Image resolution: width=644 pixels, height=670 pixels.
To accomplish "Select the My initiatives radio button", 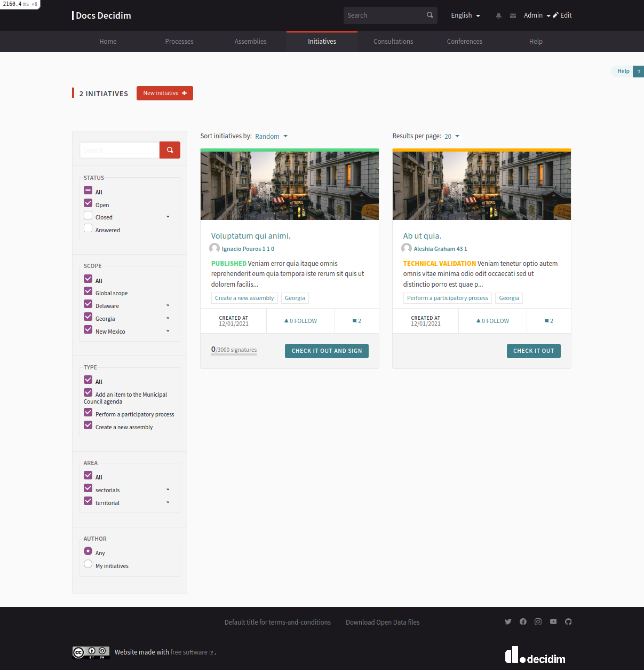I will tap(88, 564).
